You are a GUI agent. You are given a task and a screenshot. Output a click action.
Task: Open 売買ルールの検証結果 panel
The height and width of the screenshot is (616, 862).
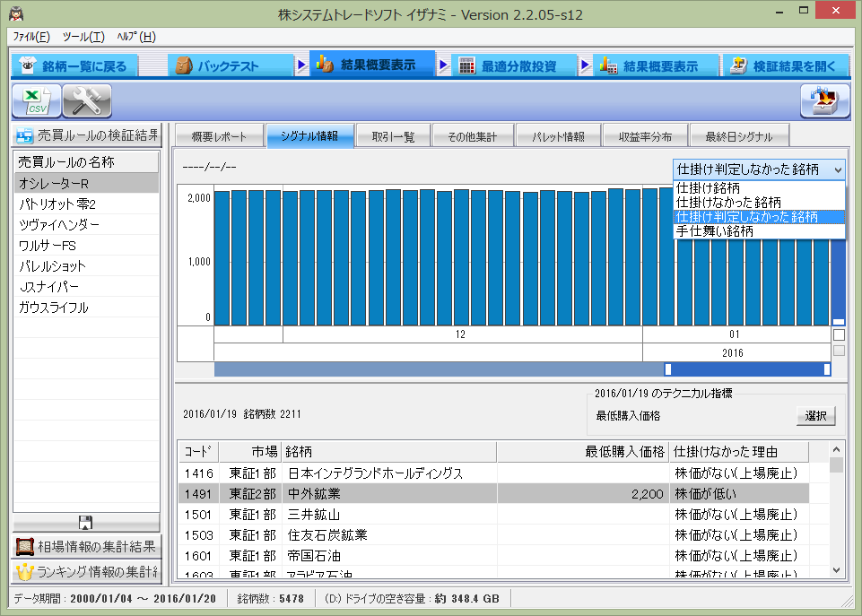click(86, 135)
